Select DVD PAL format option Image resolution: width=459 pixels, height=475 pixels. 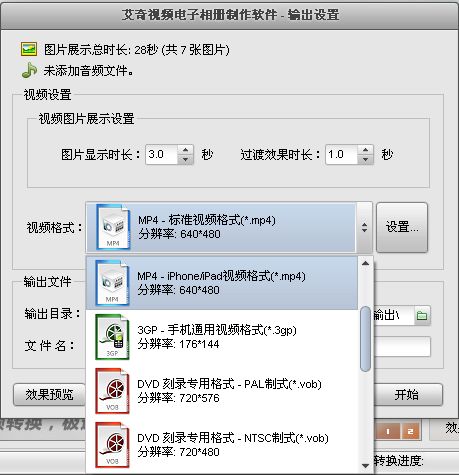[x=222, y=391]
